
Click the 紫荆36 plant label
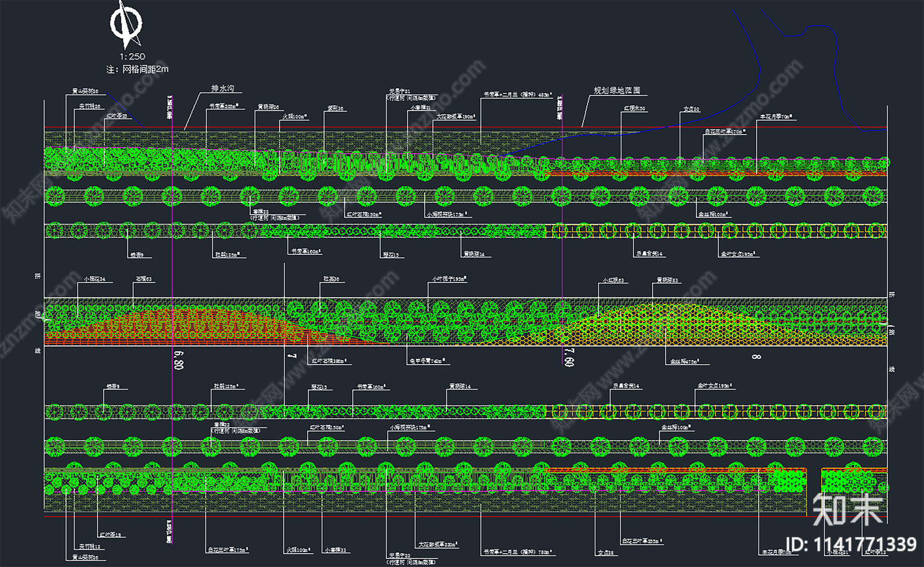[x=336, y=109]
